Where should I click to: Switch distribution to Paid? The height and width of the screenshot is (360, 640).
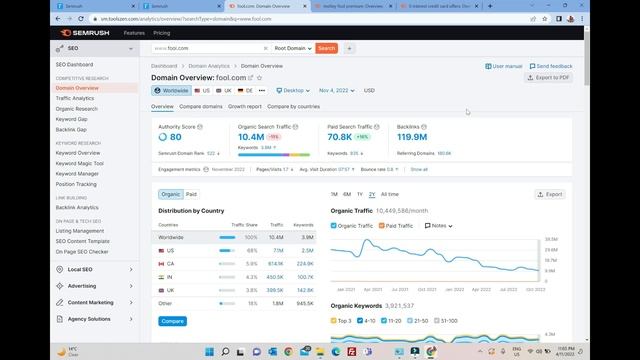[x=191, y=194]
